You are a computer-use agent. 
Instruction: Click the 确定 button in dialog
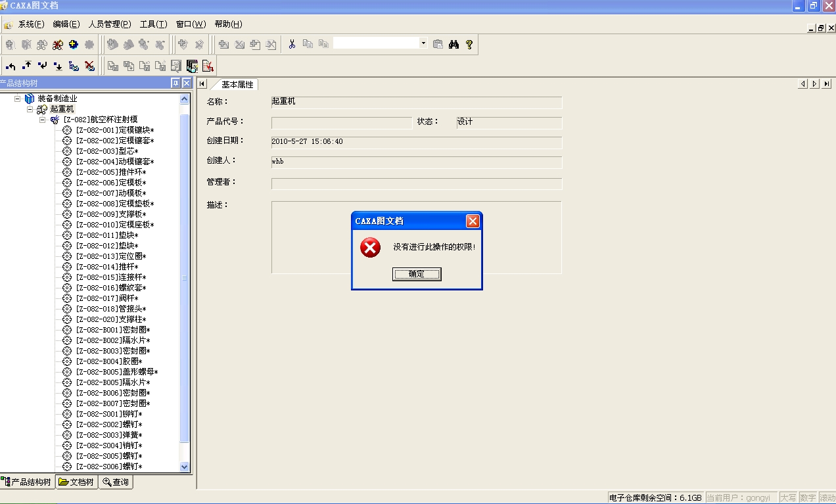417,274
